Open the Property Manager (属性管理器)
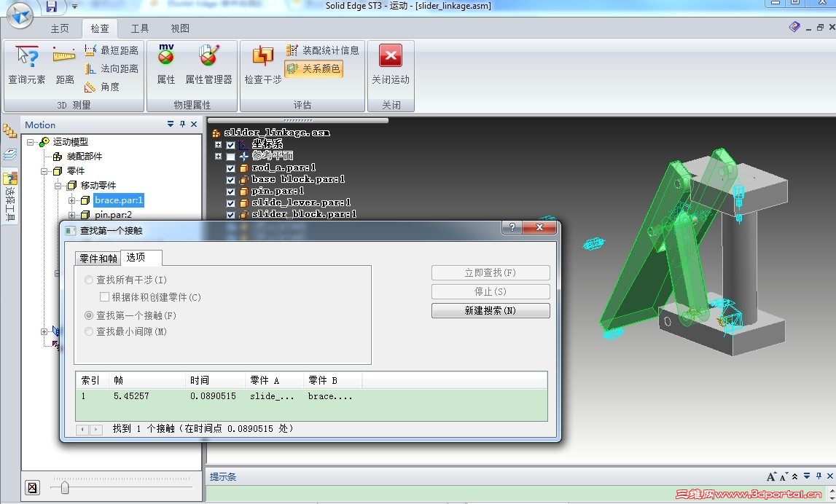 coord(208,65)
